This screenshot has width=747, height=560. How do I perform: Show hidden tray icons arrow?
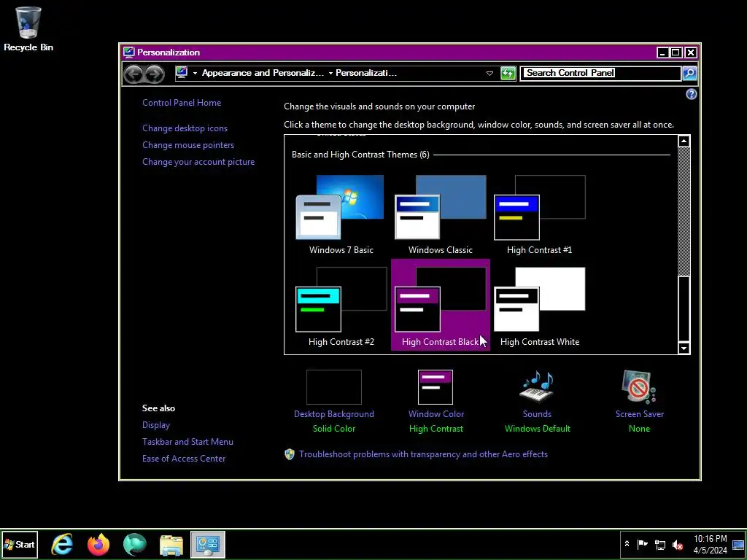click(x=627, y=544)
